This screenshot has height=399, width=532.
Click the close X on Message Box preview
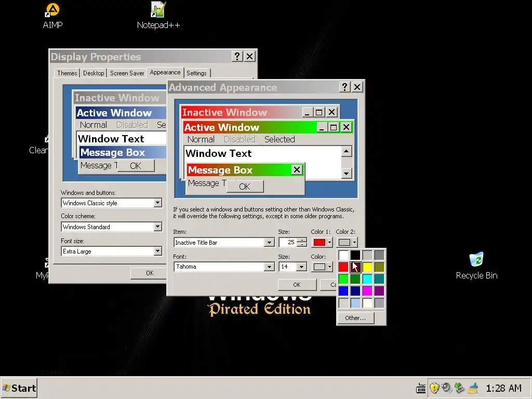point(297,170)
